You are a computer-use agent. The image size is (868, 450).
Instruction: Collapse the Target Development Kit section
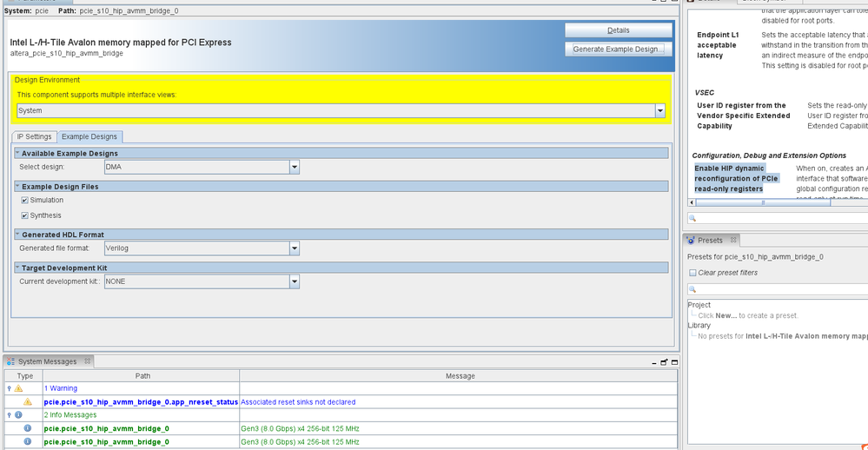tap(17, 268)
